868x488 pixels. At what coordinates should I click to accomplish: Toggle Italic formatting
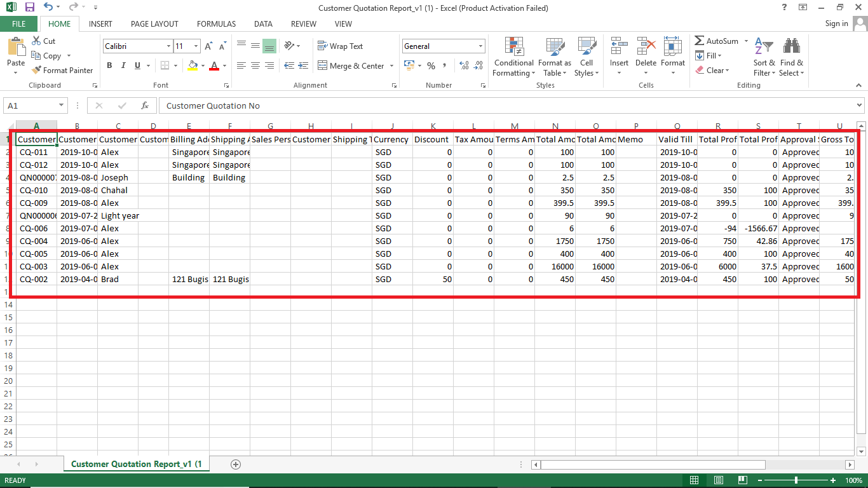tap(123, 65)
